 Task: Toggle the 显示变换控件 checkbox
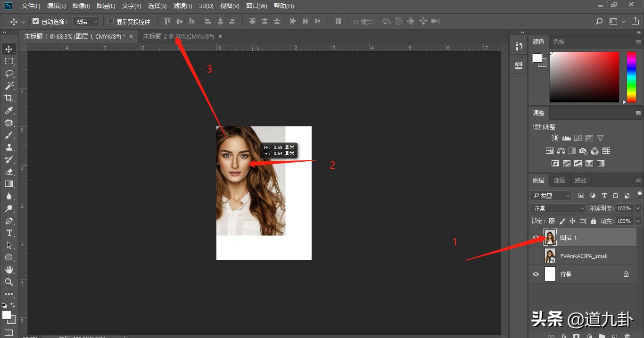point(111,21)
